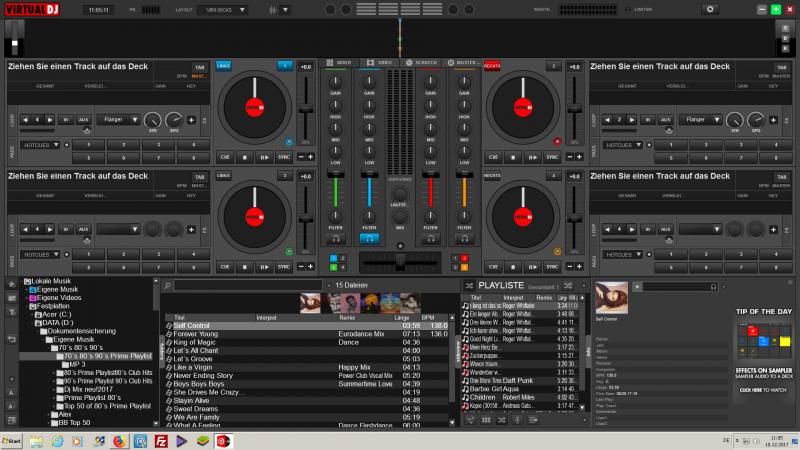800x450 pixels.
Task: Click the VirtualDJ icon in the taskbar
Action: [223, 441]
